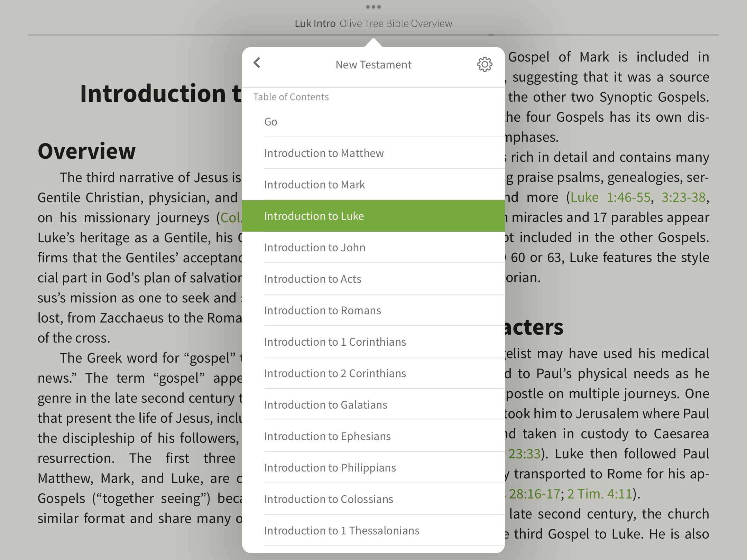Tap the 2 Tim. 4:11 reference link
The image size is (747, 560).
coord(600,494)
